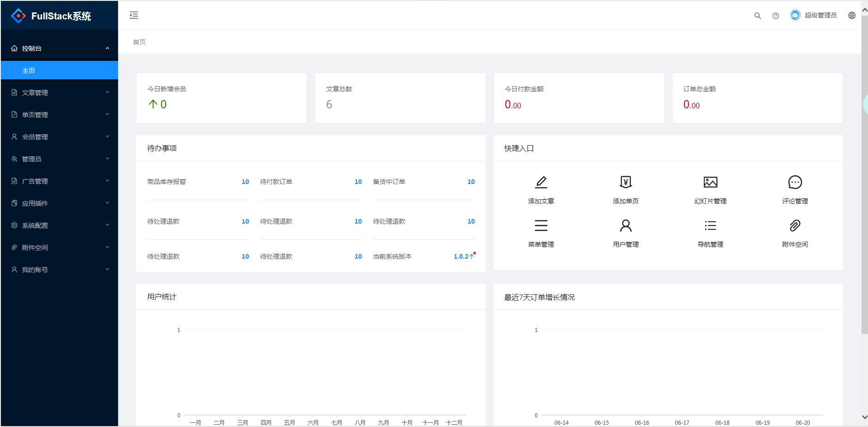This screenshot has width=868, height=427.
Task: Click the 首页 breadcrumb link
Action: click(x=139, y=42)
